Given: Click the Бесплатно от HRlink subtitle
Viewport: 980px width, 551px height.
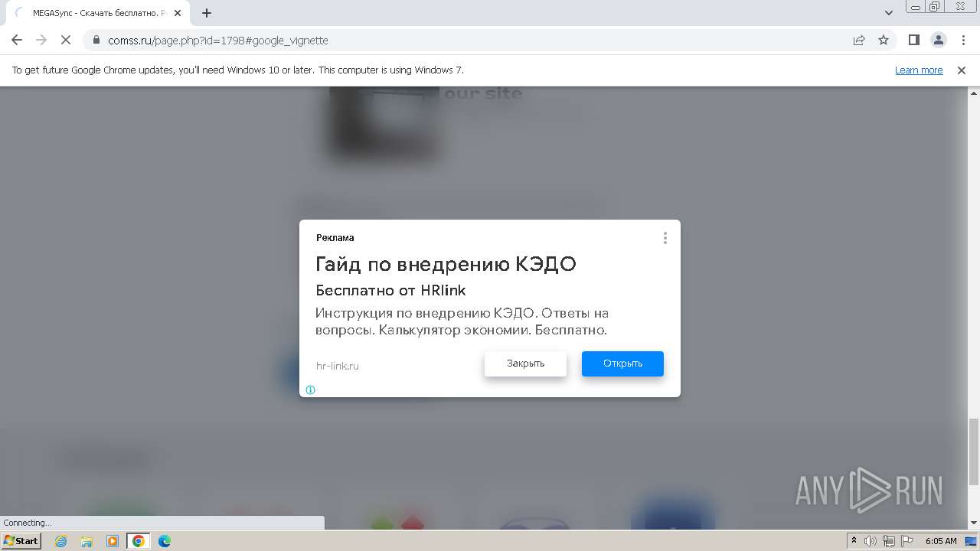Looking at the screenshot, I should 390,291.
